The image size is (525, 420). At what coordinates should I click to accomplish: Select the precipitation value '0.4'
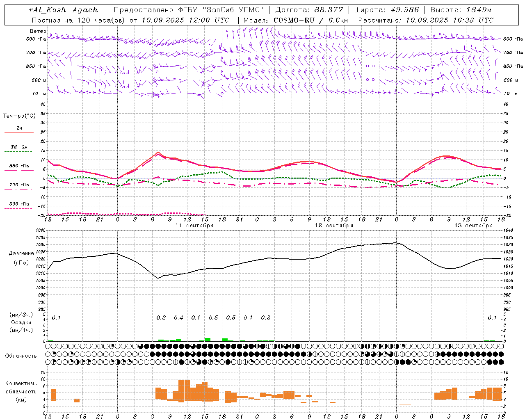pyautogui.click(x=178, y=318)
